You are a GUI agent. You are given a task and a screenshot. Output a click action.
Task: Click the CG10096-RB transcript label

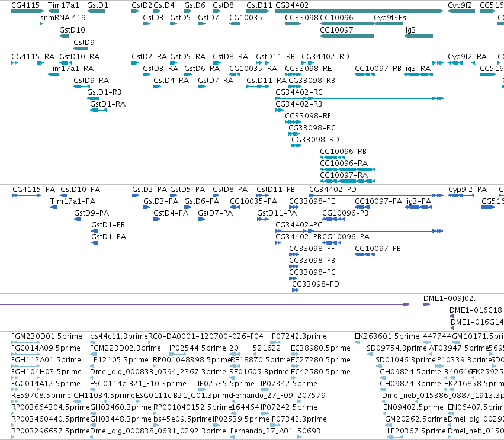click(x=343, y=152)
